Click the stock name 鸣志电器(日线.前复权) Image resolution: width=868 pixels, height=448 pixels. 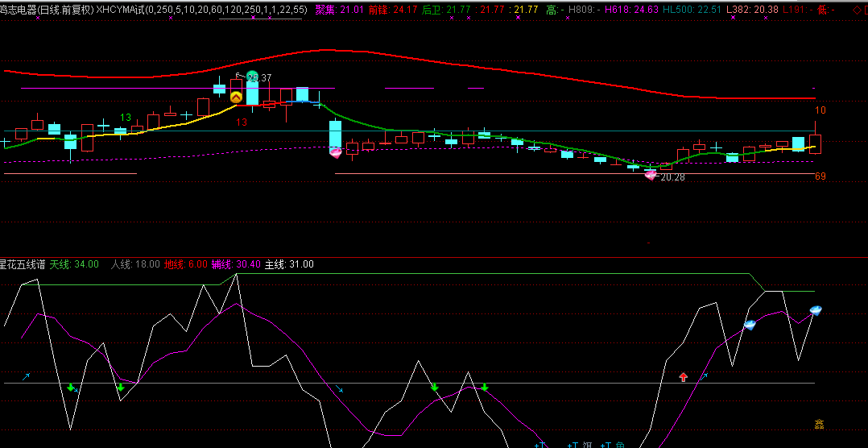[47, 10]
